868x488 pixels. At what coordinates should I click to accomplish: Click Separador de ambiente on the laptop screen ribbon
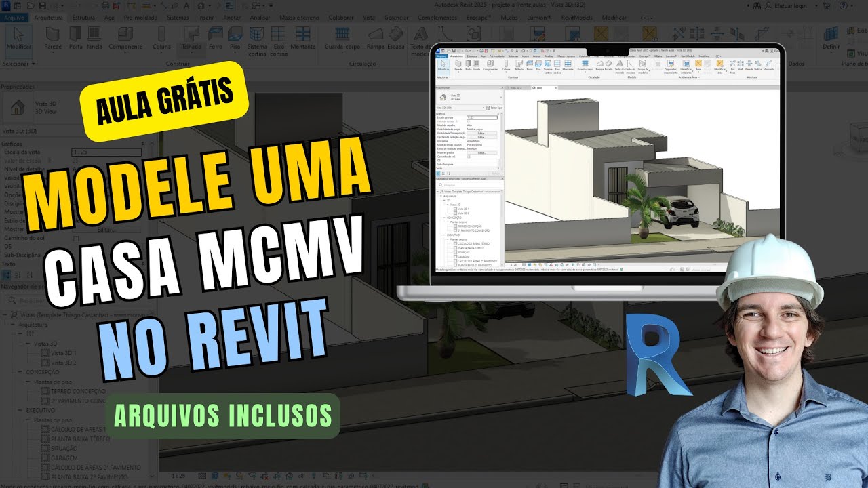tap(671, 66)
